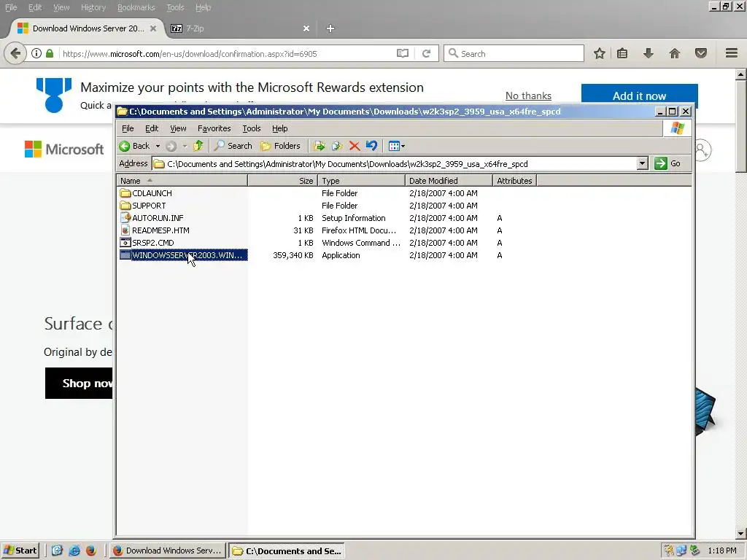Open the Back history dropdown arrow
This screenshot has width=747, height=560.
[158, 146]
